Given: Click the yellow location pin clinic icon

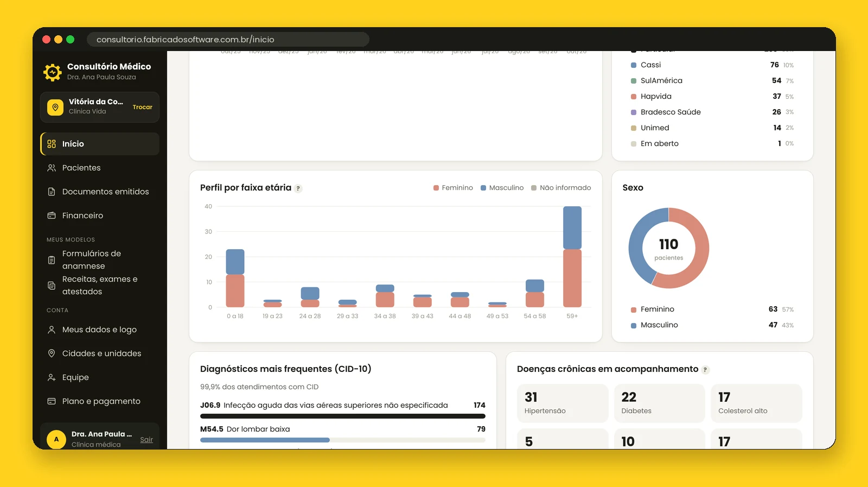Looking at the screenshot, I should coord(55,107).
